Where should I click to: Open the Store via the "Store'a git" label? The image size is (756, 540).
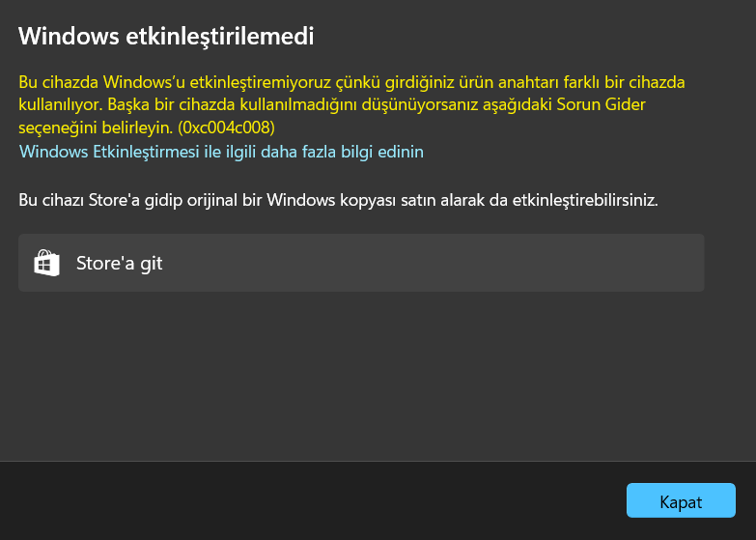119,263
